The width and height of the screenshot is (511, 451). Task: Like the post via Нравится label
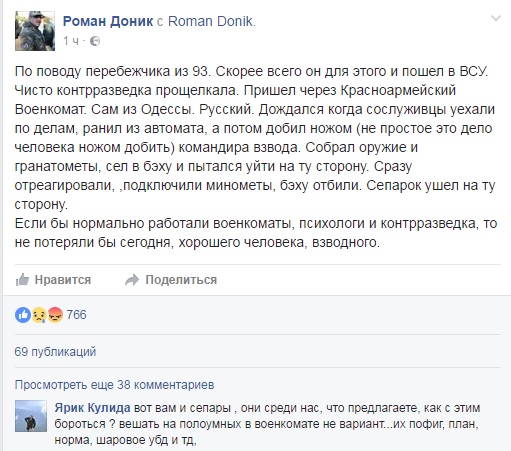[63, 280]
